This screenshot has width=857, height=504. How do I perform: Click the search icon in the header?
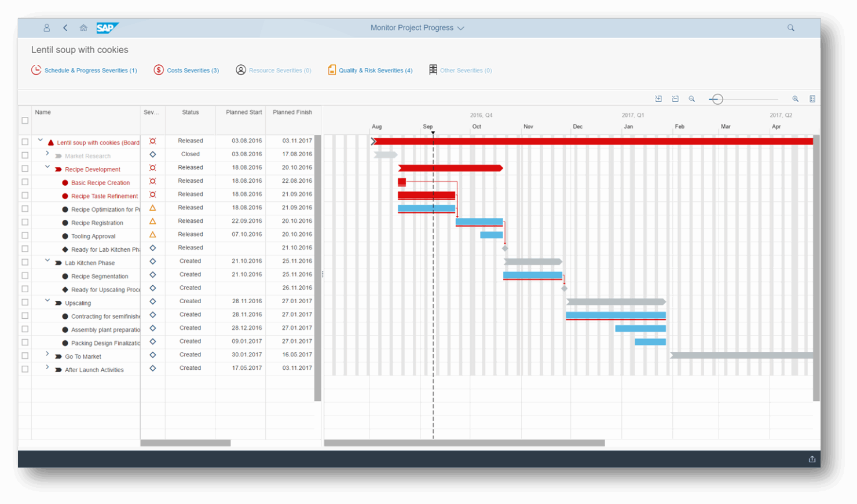click(x=790, y=27)
